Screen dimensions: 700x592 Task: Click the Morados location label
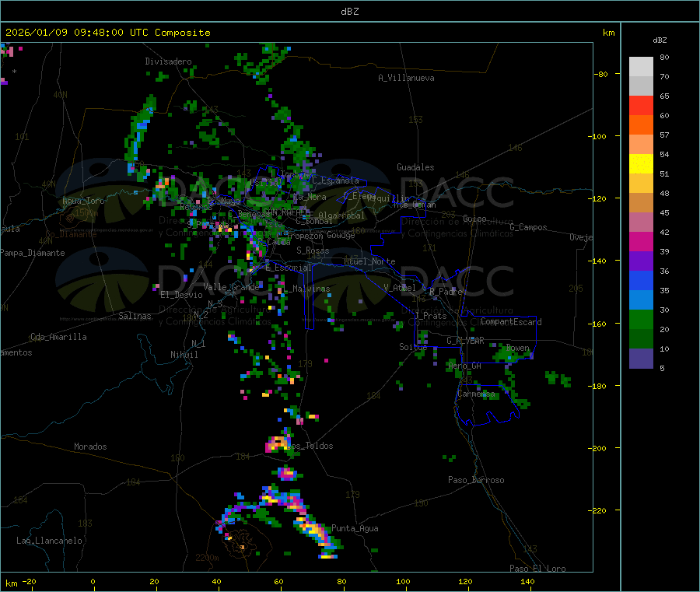tap(91, 447)
